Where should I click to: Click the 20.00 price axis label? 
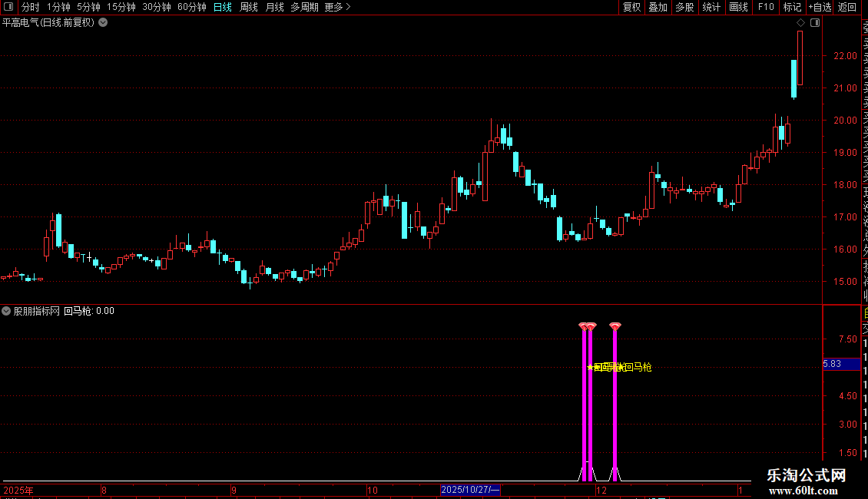pos(845,120)
